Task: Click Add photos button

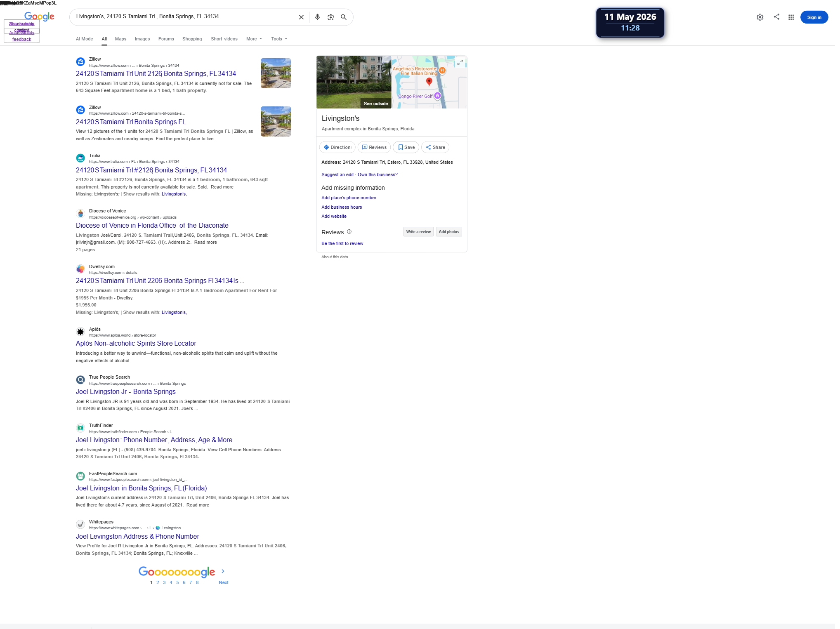Action: tap(449, 232)
